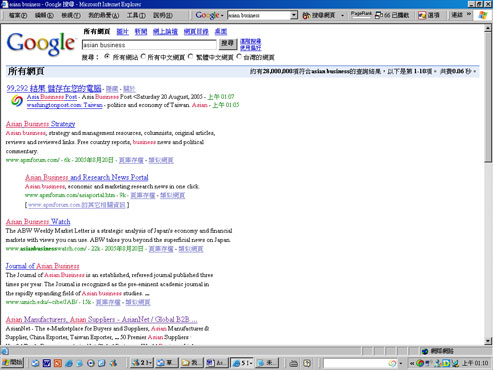Open the 進階搜尋 advanced search link
The height and width of the screenshot is (370, 493).
[251, 41]
